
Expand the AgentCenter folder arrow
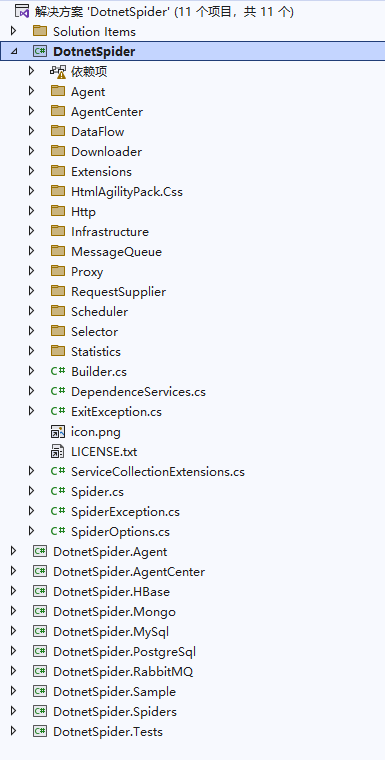click(x=32, y=111)
